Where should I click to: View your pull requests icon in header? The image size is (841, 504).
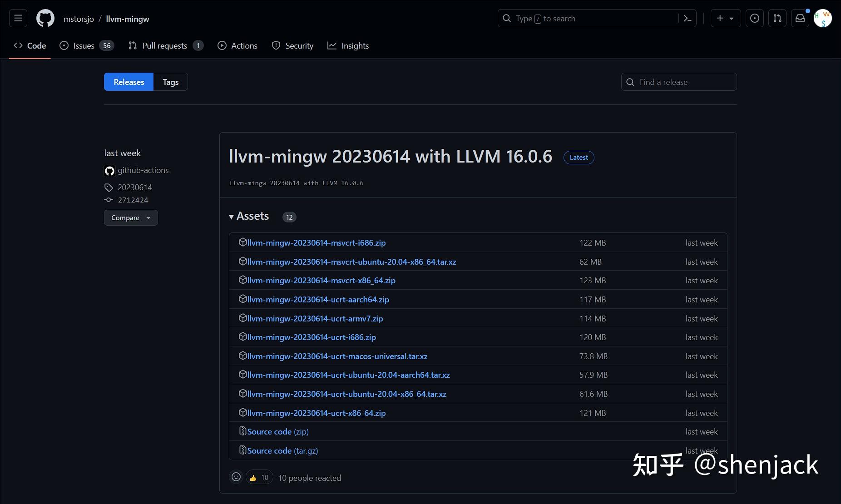pyautogui.click(x=777, y=18)
